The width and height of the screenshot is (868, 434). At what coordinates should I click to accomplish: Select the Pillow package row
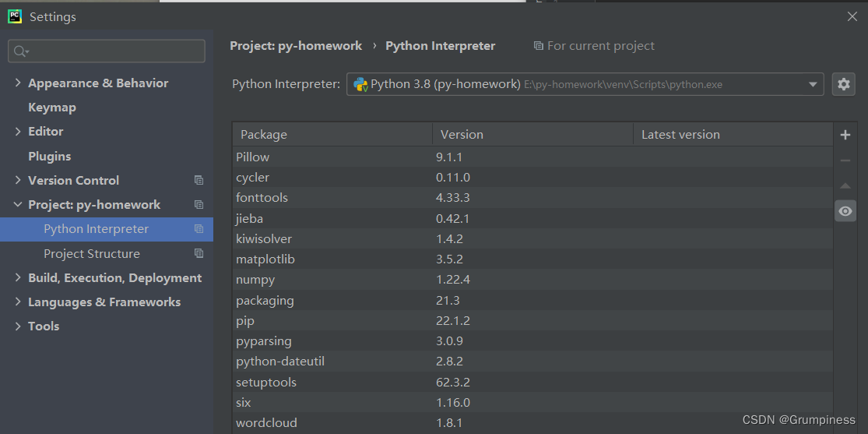pos(532,157)
